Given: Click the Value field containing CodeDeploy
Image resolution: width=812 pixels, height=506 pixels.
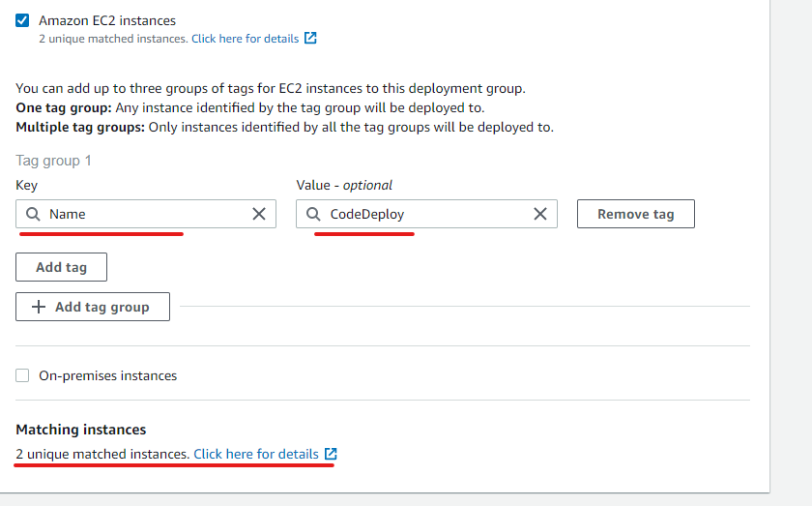Looking at the screenshot, I should click(426, 214).
